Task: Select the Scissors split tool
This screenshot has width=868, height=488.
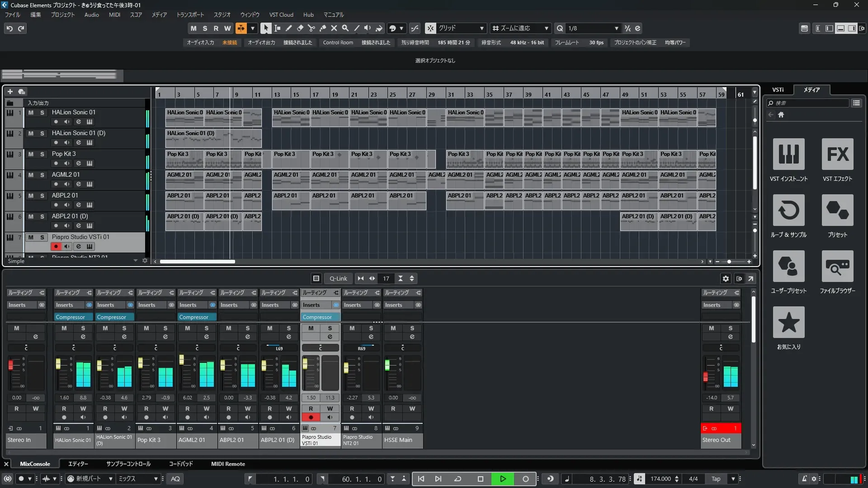Action: 311,28
